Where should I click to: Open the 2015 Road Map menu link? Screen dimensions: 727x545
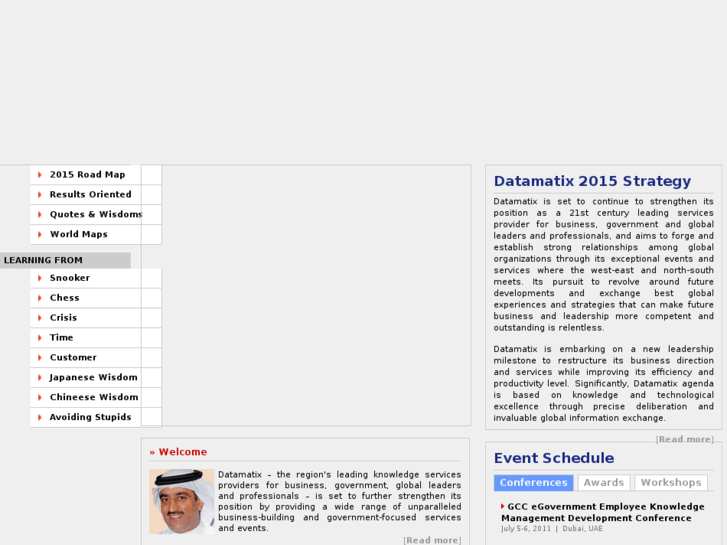pyautogui.click(x=88, y=175)
